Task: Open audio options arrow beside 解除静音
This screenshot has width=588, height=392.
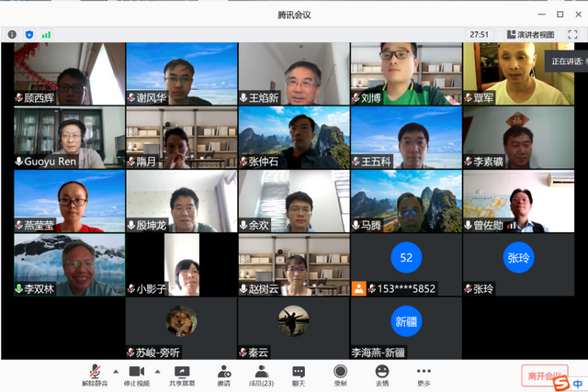Action: tap(115, 371)
